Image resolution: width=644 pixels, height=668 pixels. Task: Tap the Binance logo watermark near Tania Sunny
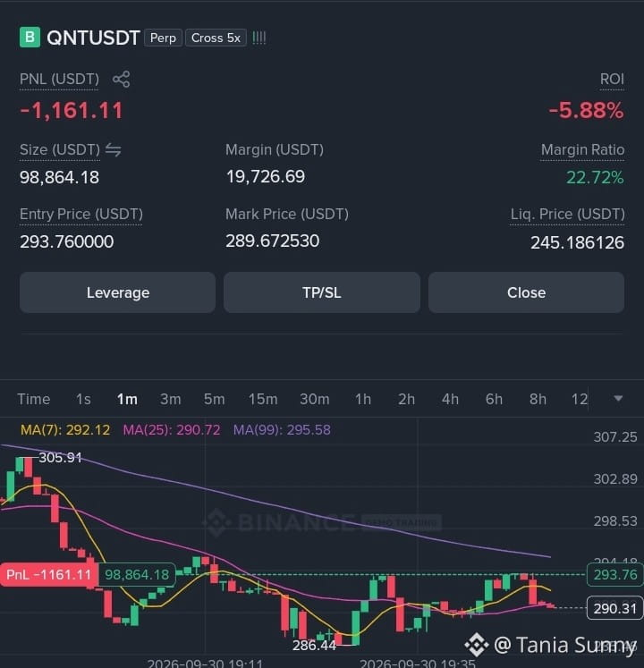476,644
